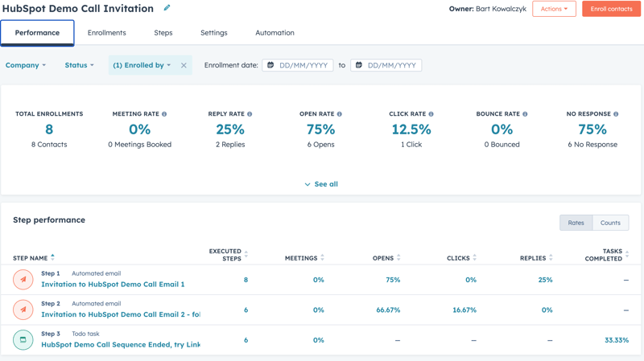Expand See all metrics
Image resolution: width=644 pixels, height=361 pixels.
[x=321, y=184]
